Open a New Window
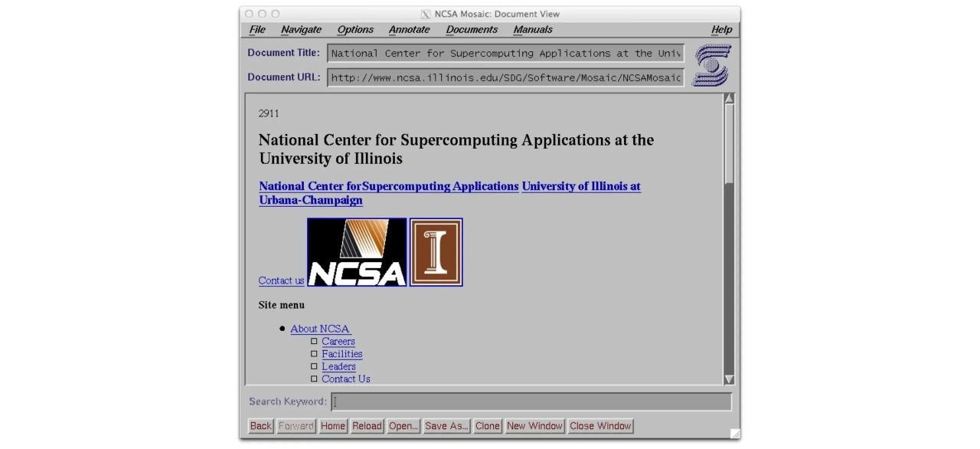Screen dimensions: 980x449 534,426
